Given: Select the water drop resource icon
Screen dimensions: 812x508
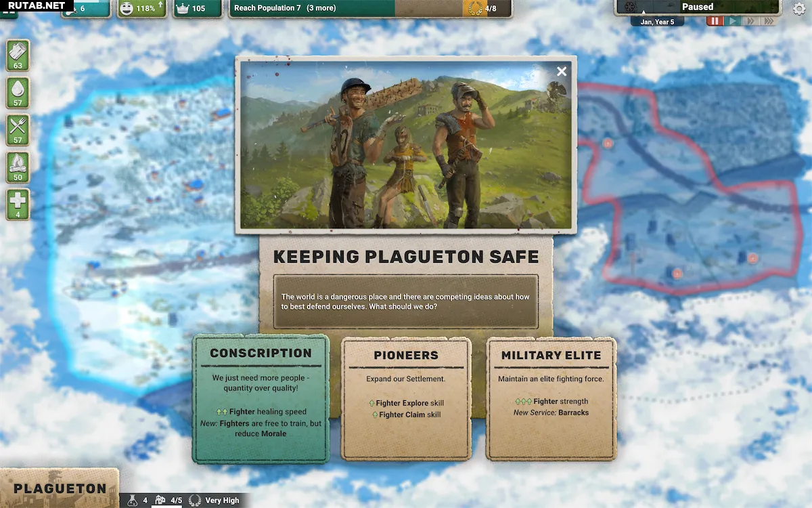Looking at the screenshot, I should [18, 93].
